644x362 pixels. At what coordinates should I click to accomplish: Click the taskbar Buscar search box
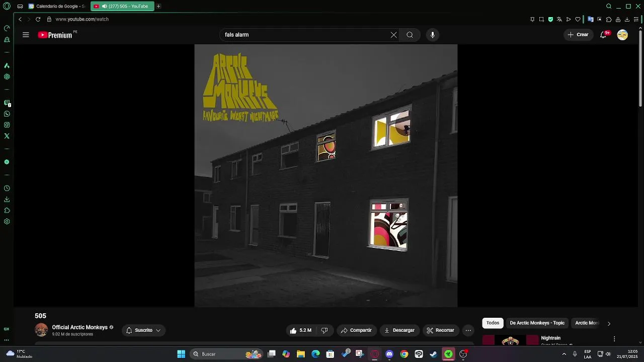227,354
